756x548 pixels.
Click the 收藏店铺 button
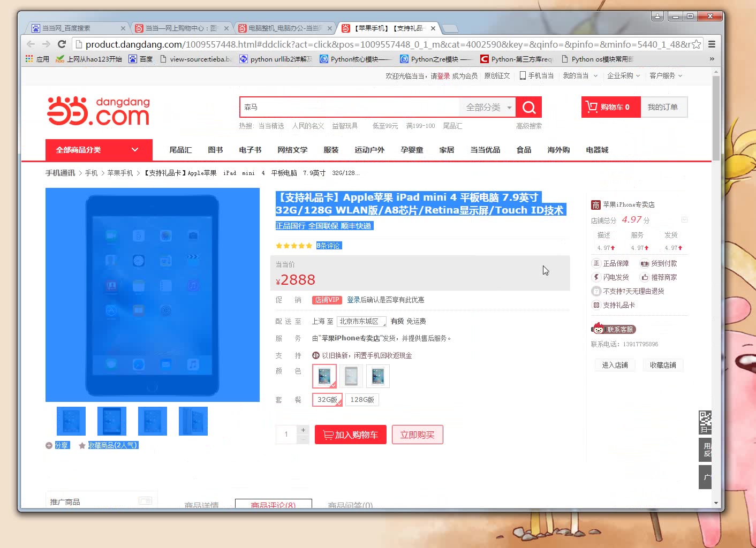pos(663,365)
